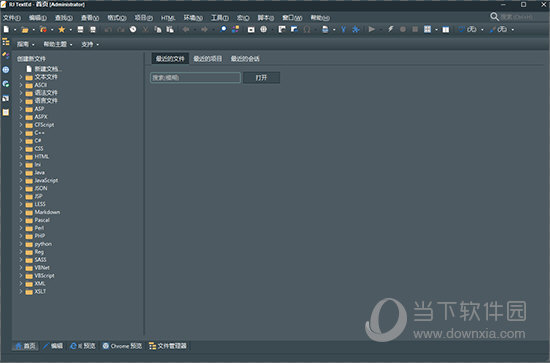Click the lightning bolt toolbar icon

click(x=390, y=29)
